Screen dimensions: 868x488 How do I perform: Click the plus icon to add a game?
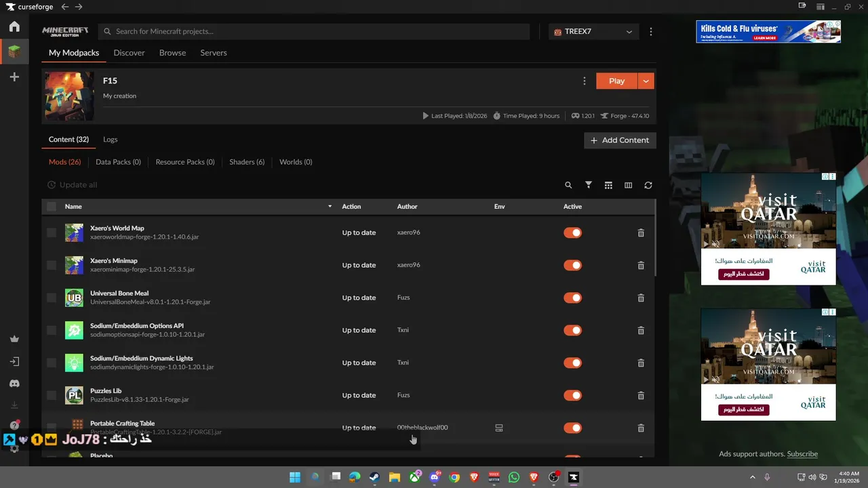[14, 77]
